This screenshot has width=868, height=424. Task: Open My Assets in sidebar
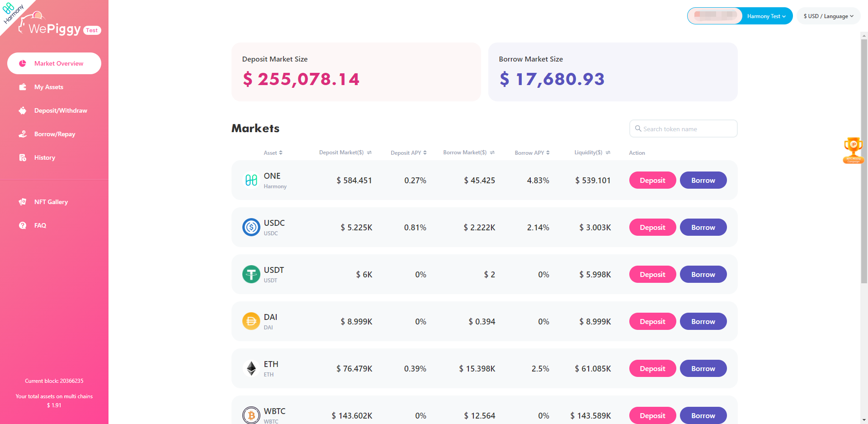pos(49,87)
